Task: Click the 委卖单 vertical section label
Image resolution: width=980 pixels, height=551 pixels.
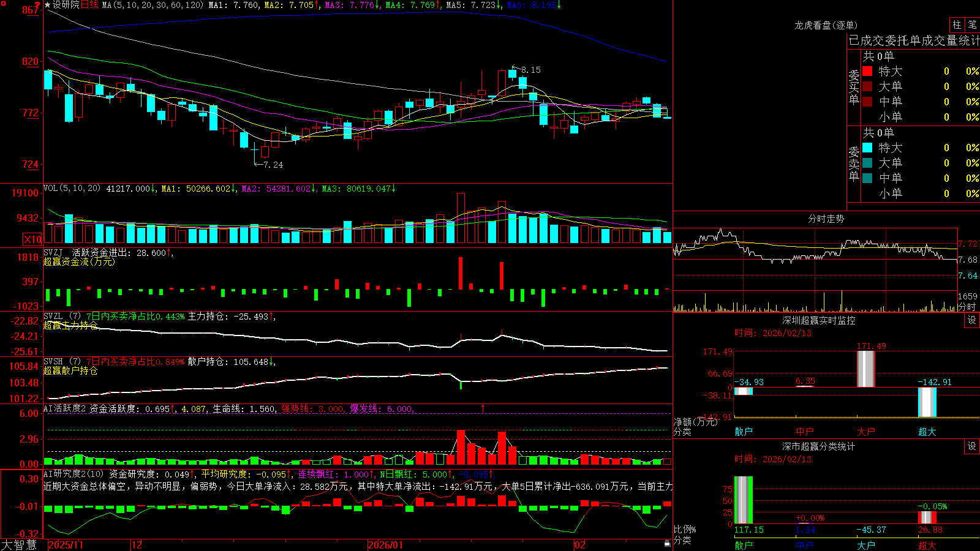Action: [854, 164]
